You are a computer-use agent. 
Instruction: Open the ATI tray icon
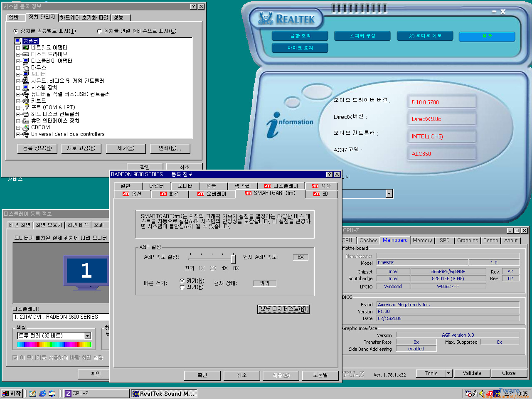click(x=490, y=393)
